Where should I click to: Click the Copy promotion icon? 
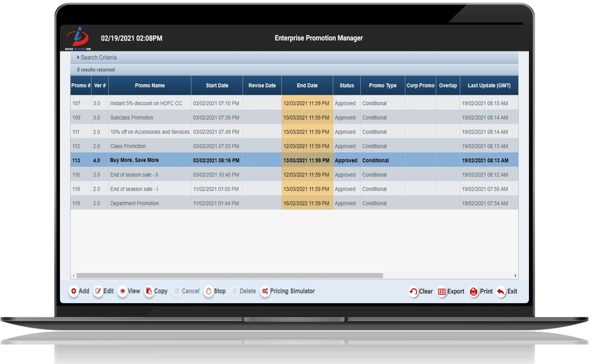pos(149,291)
